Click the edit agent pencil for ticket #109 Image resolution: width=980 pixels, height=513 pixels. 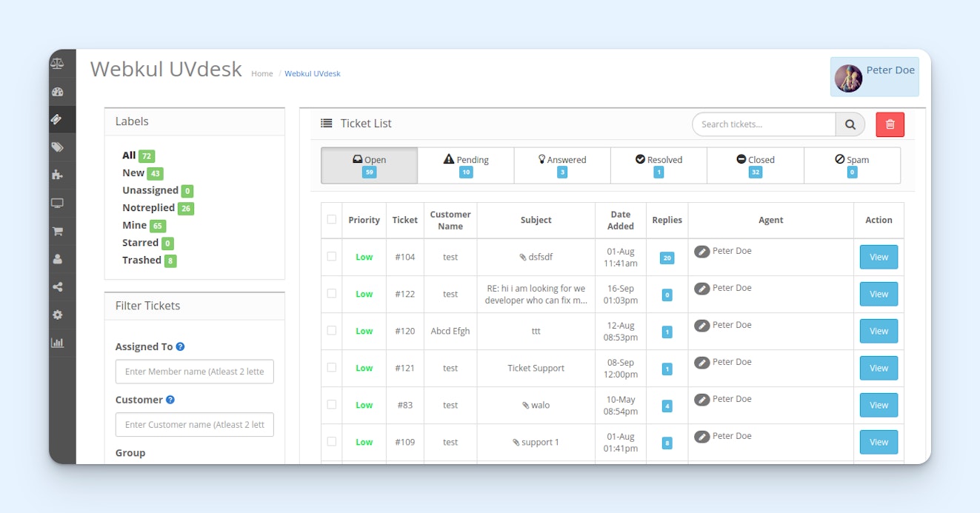(701, 437)
